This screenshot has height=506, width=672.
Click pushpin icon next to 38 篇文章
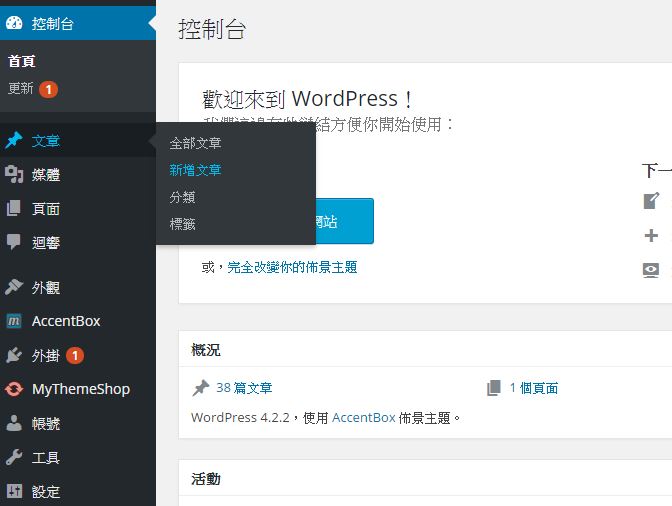pyautogui.click(x=201, y=388)
